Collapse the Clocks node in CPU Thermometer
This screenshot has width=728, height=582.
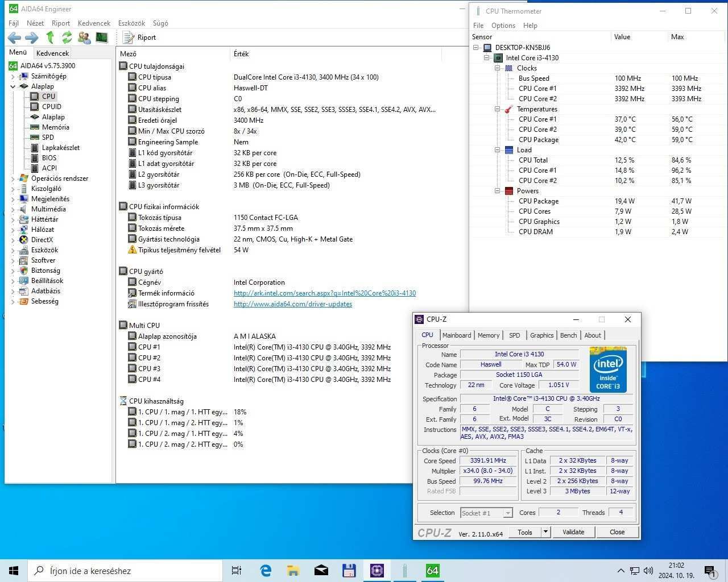[497, 68]
